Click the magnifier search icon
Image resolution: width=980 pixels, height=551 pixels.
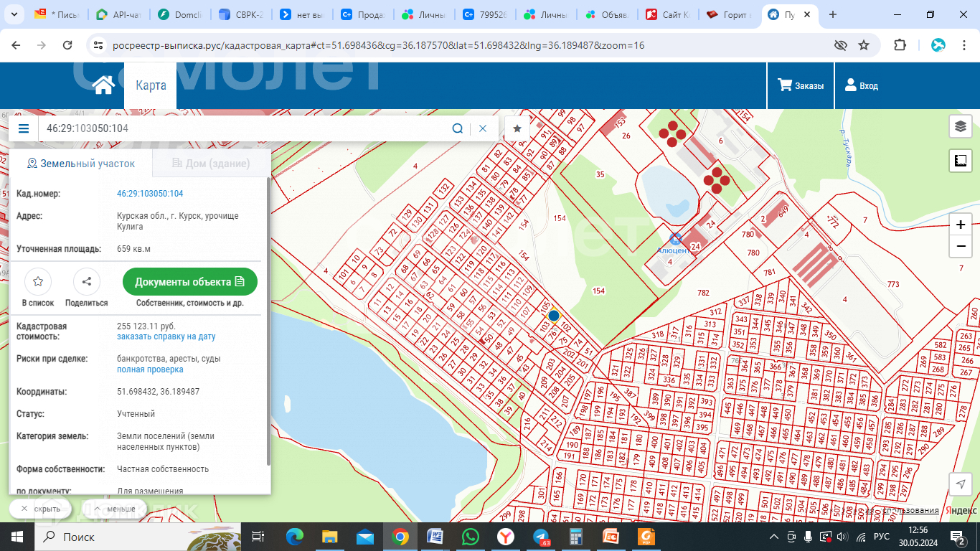pyautogui.click(x=457, y=128)
